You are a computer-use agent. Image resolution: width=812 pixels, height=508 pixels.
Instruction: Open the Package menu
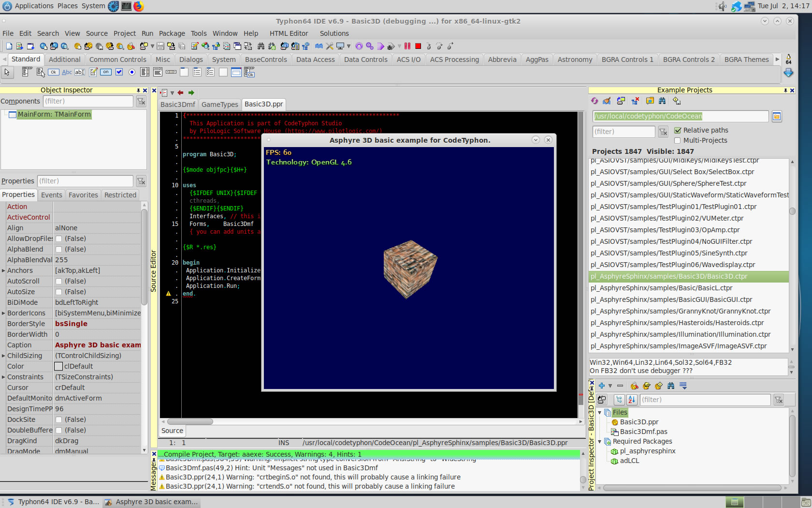[x=172, y=33]
